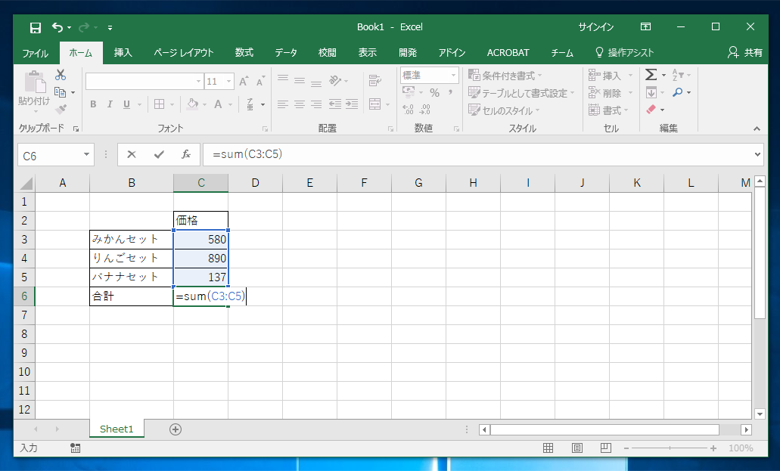Center text horizontally

(299, 104)
